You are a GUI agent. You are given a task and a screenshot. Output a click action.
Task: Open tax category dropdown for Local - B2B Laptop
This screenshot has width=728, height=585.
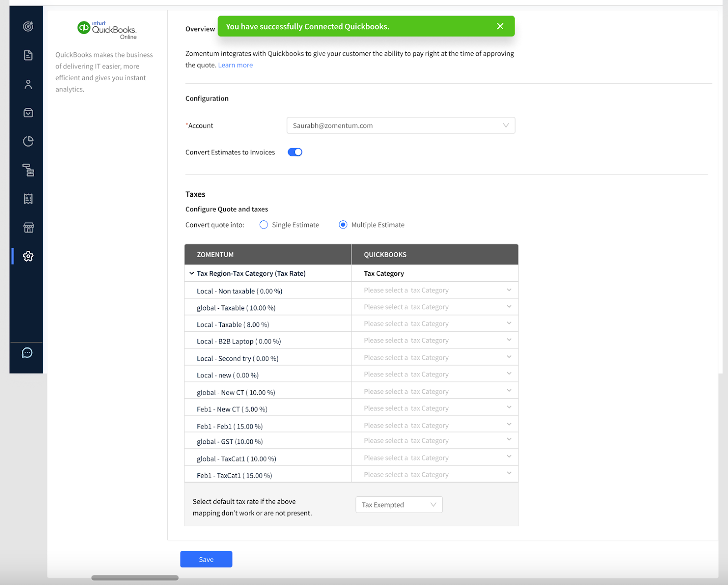pyautogui.click(x=435, y=341)
